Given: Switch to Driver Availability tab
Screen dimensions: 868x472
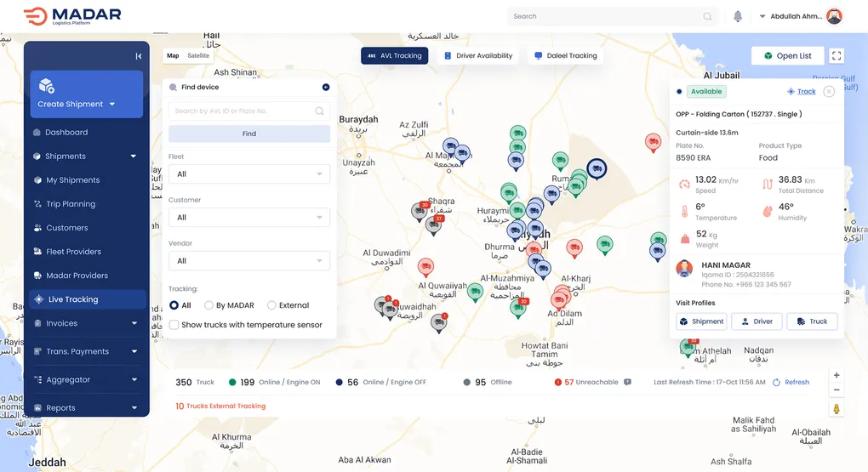Looking at the screenshot, I should coord(478,55).
